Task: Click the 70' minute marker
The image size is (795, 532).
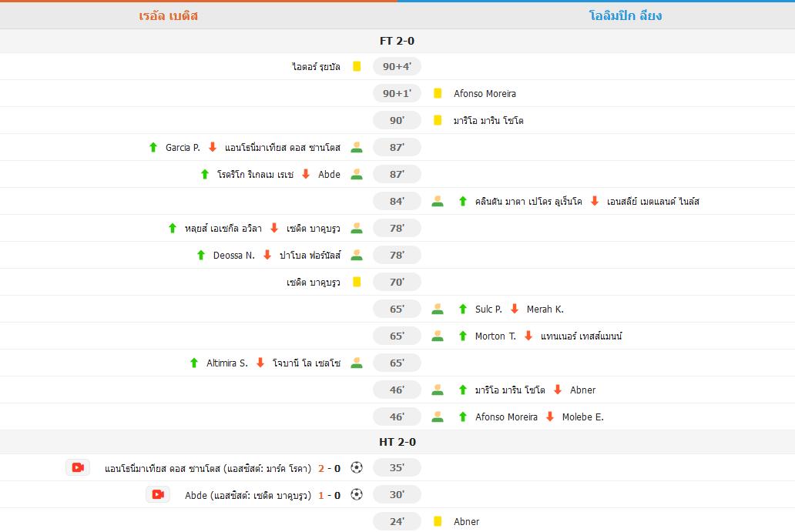Action: 397,282
